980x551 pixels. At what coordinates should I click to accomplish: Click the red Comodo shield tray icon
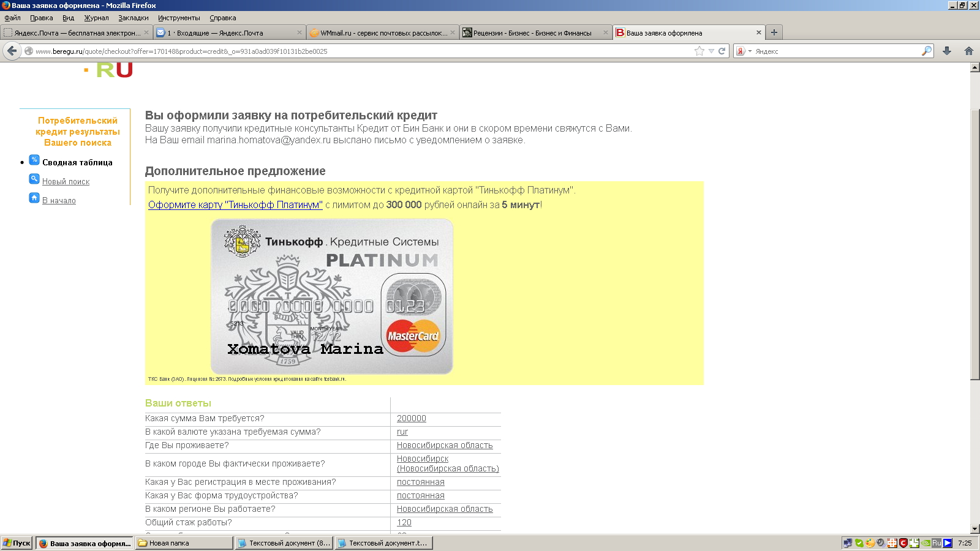(903, 543)
